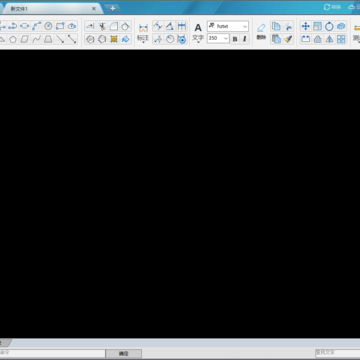Select the dimension tool below the aligned dimension icon

coord(158,39)
